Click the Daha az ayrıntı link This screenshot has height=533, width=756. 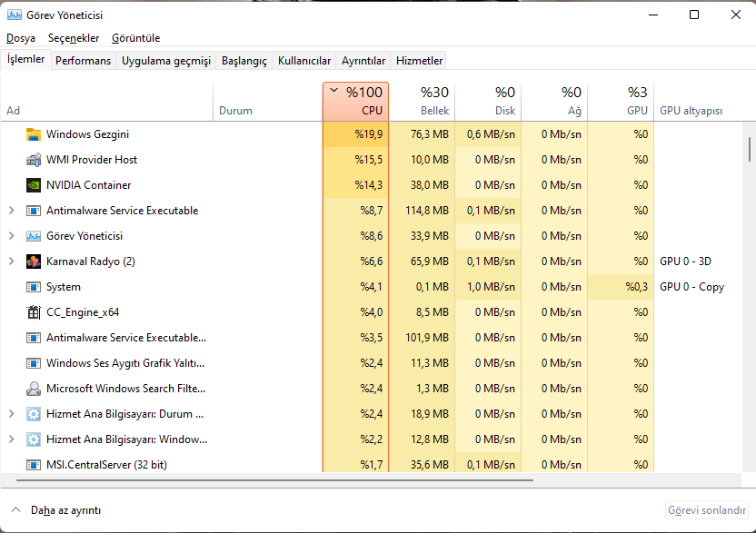coord(65,510)
